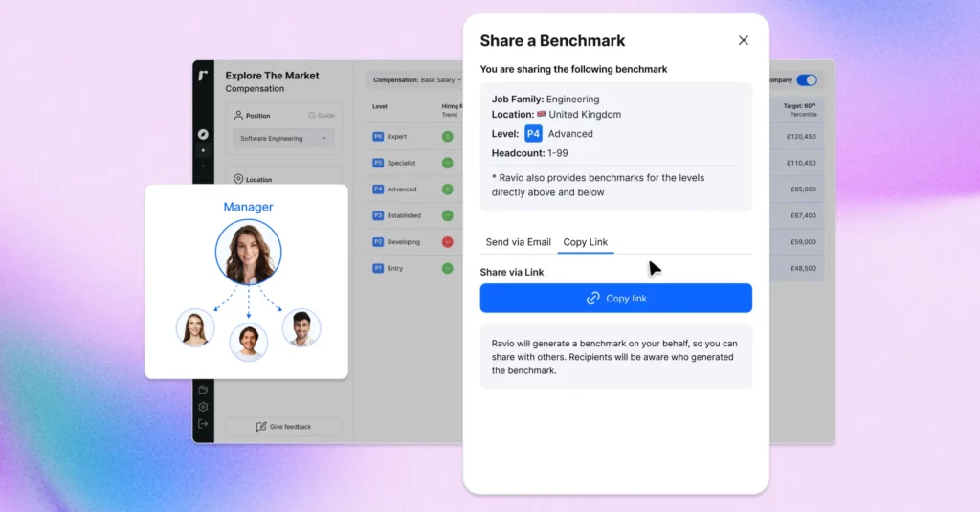Click the Ravio logo in sidebar

point(203,76)
